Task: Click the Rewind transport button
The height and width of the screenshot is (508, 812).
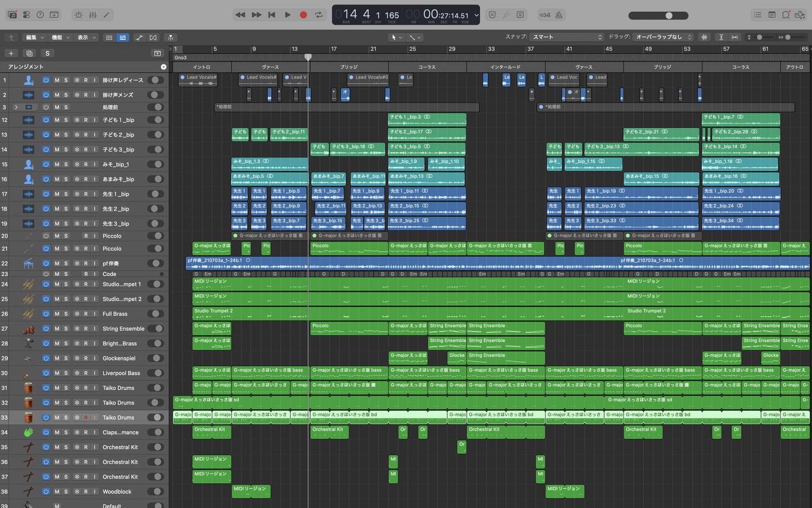Action: click(240, 15)
